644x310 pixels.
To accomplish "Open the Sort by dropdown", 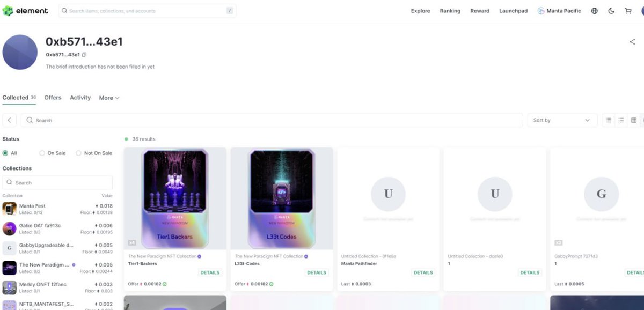I will pos(562,120).
